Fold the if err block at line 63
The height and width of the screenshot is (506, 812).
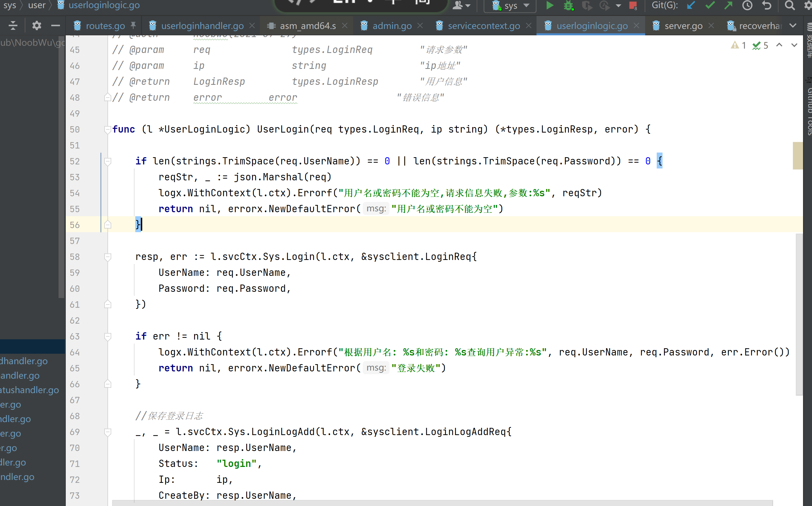pyautogui.click(x=107, y=336)
